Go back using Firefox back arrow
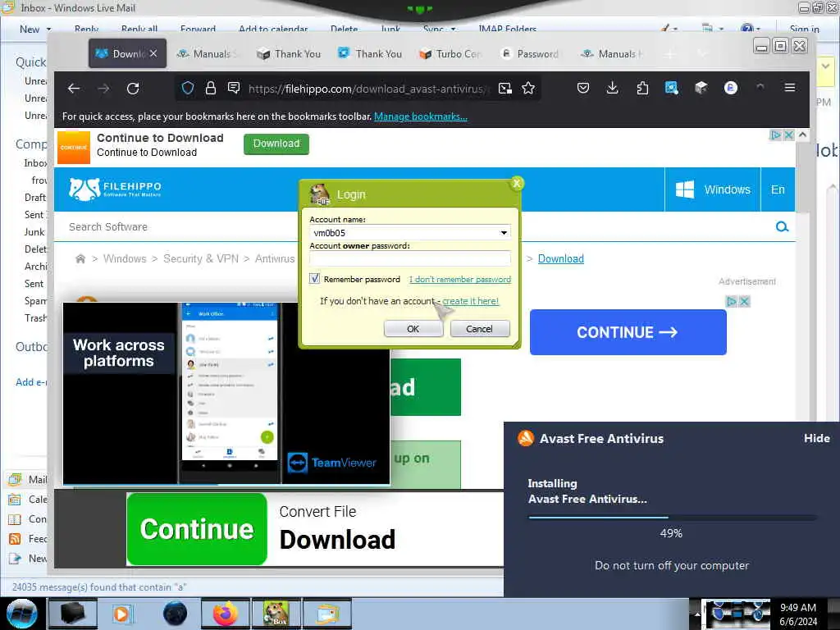The width and height of the screenshot is (840, 630). (73, 89)
